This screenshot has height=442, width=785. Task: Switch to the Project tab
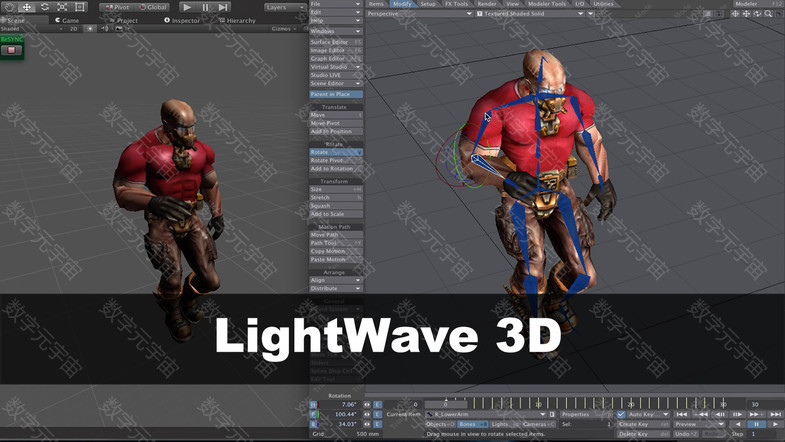(124, 21)
